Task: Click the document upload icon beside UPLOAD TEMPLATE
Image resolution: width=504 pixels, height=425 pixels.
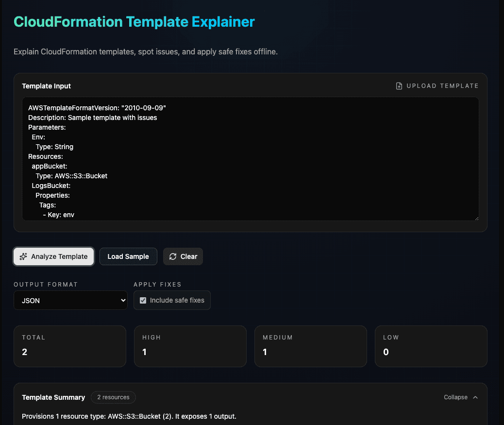Action: pyautogui.click(x=399, y=85)
